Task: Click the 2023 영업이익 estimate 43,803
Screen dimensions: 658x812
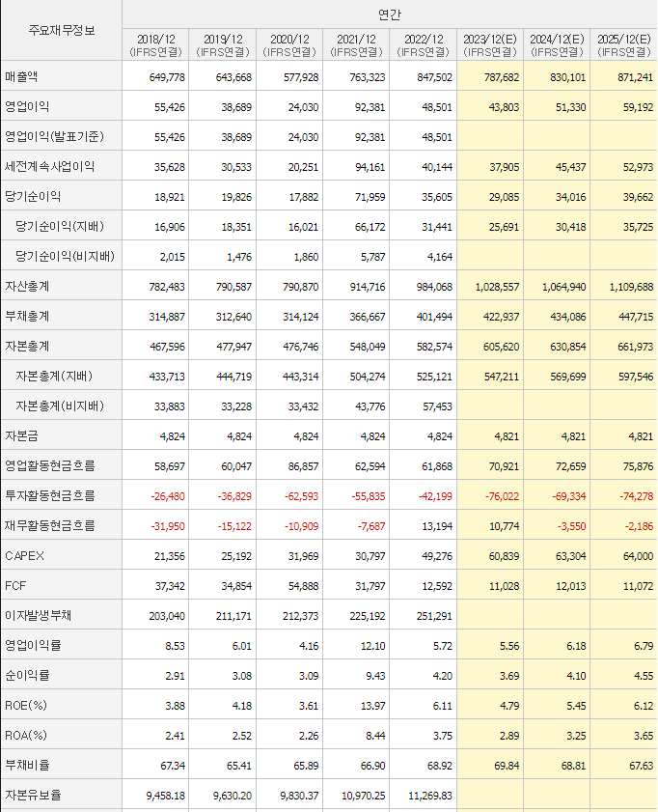Action: (x=504, y=107)
